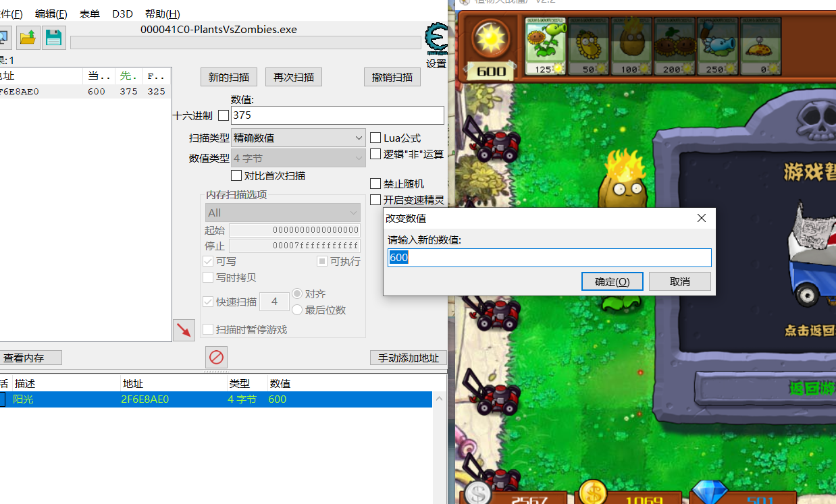Click the 数值 scan value field containing 375
This screenshot has height=504, width=836.
(x=338, y=115)
